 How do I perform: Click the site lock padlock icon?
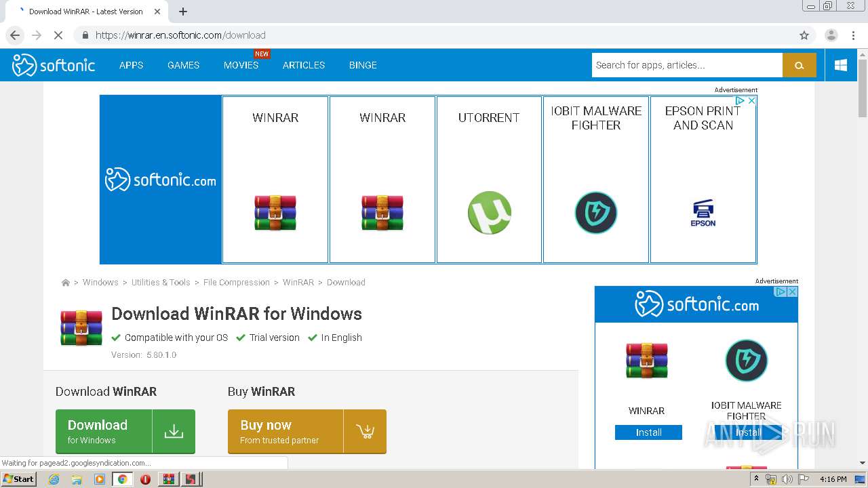[85, 35]
